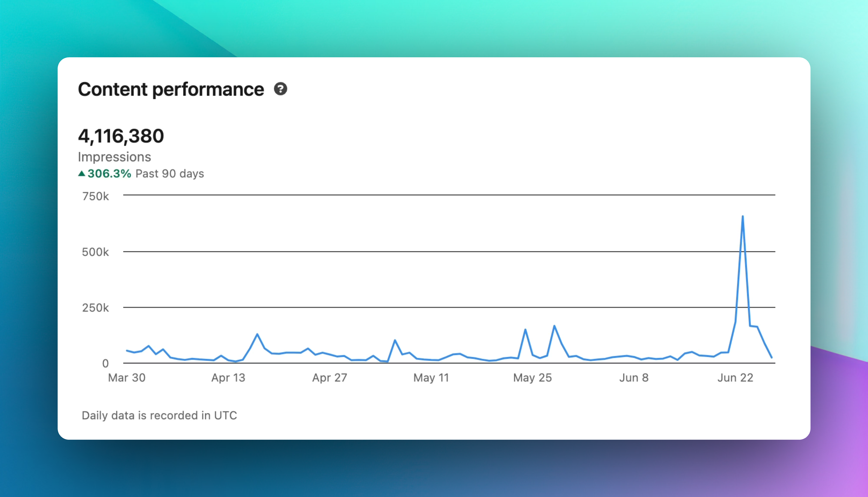Viewport: 868px width, 497px height.
Task: Click the 306.3% growth percentage
Action: click(109, 173)
